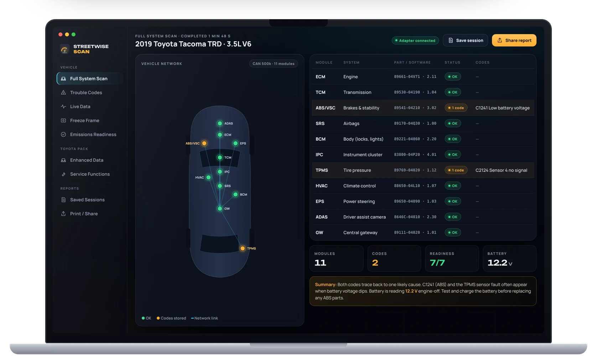Click the OK status badge for GW Central gateway
This screenshot has height=364, width=597.
(x=453, y=232)
